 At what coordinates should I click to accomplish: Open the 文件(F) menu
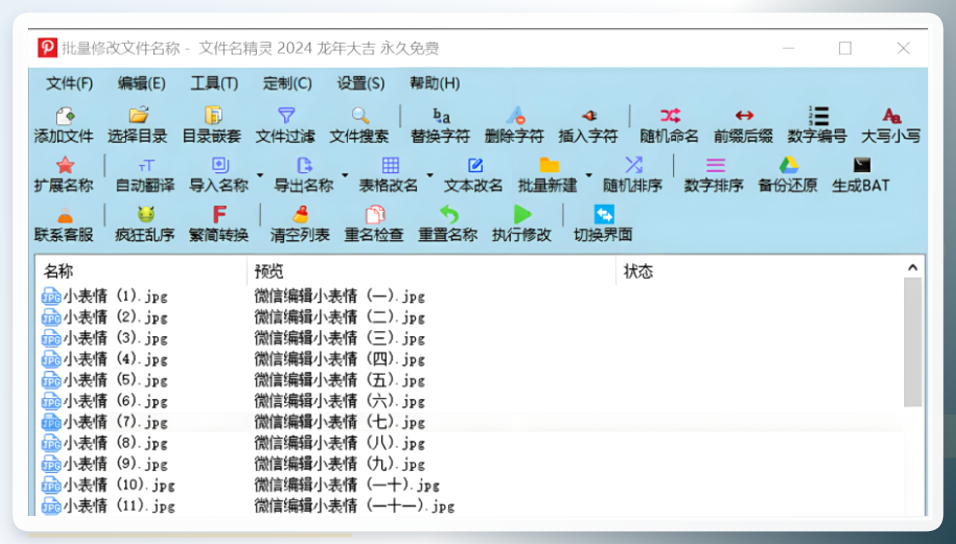point(70,84)
